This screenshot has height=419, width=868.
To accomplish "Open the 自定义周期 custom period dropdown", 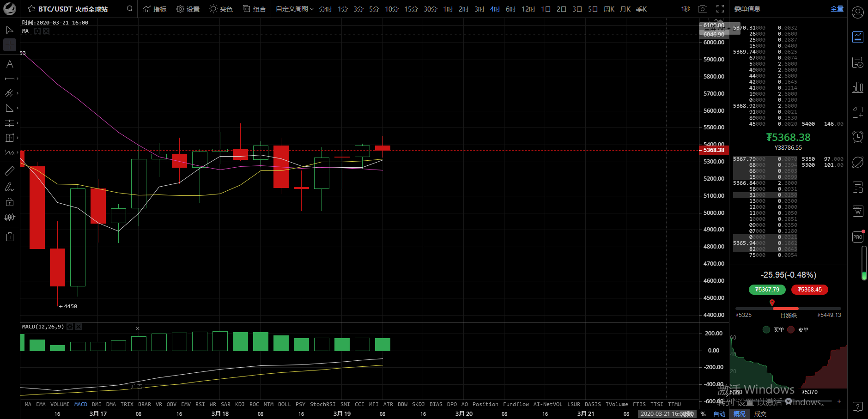I will click(x=294, y=9).
